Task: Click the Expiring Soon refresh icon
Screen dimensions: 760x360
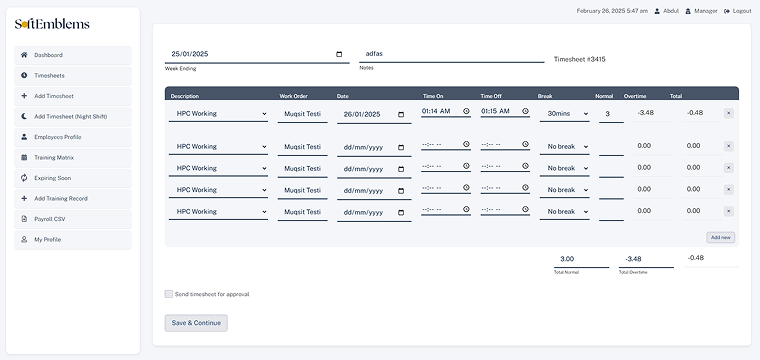Action: click(x=24, y=178)
